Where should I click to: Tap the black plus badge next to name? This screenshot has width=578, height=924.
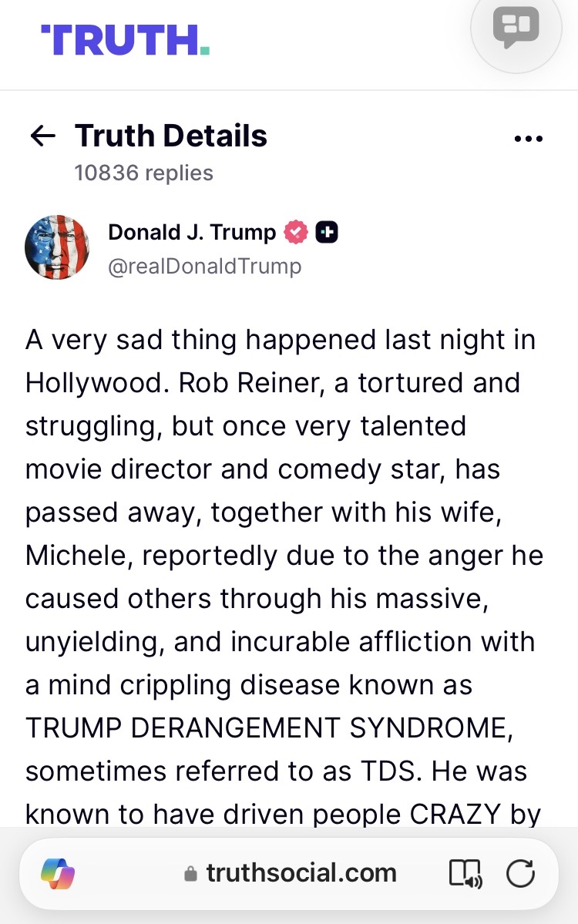point(327,232)
